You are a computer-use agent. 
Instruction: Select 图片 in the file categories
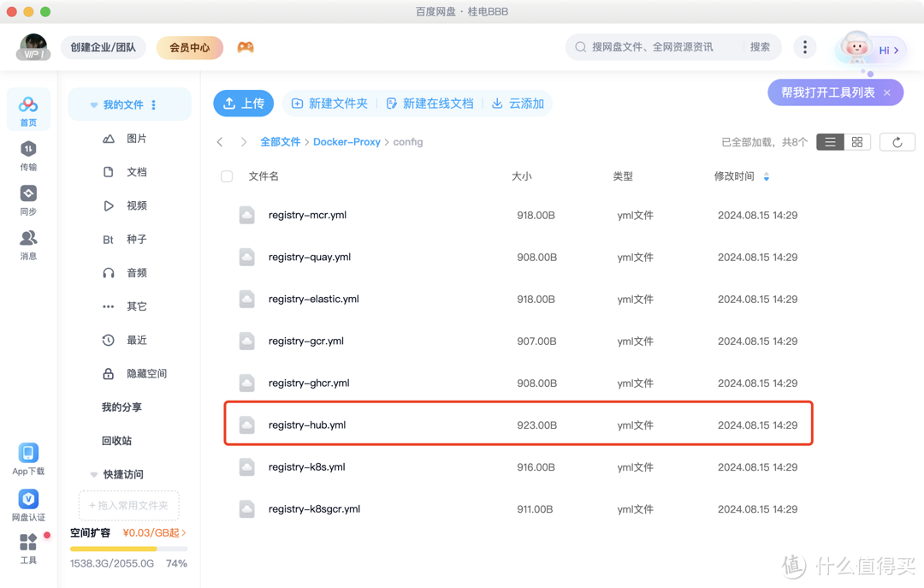coord(136,139)
